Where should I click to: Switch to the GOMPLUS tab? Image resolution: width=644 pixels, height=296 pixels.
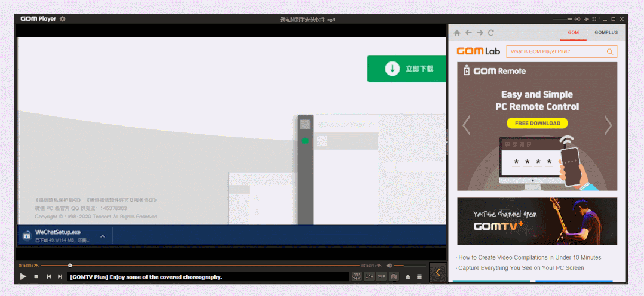(x=606, y=33)
